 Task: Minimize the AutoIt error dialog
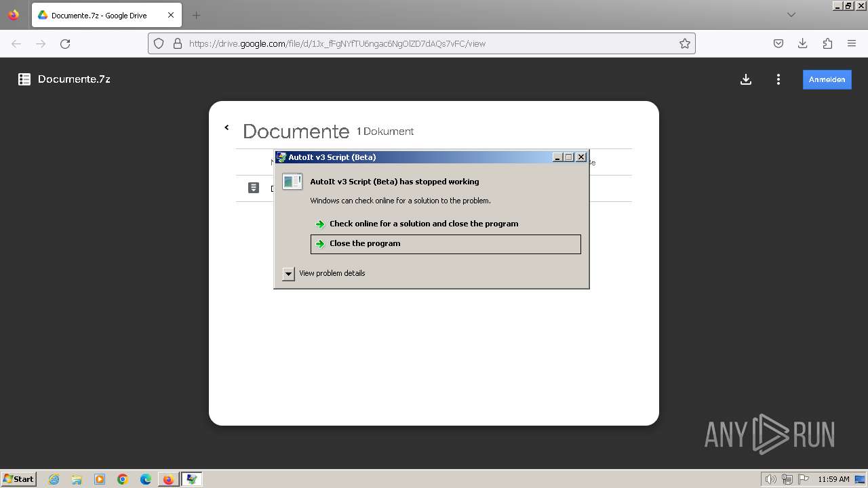coord(557,157)
